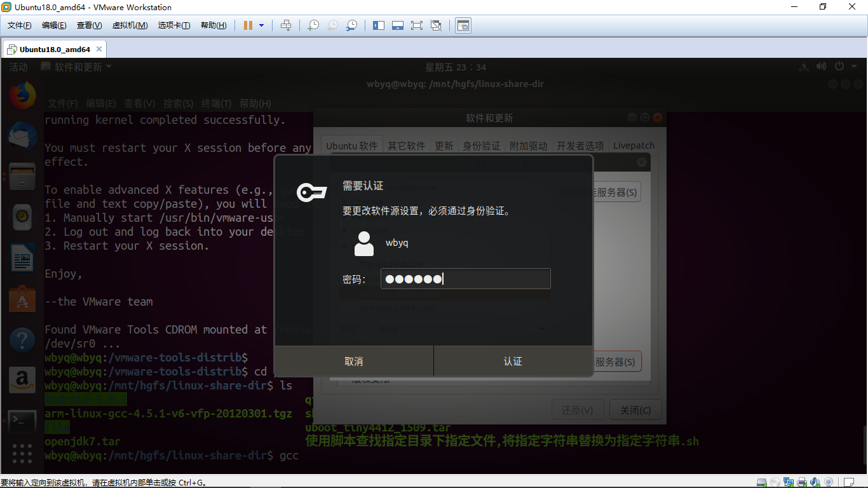The image size is (868, 488).
Task: Click the clock 星期五 23:34 in top bar
Action: (x=456, y=67)
